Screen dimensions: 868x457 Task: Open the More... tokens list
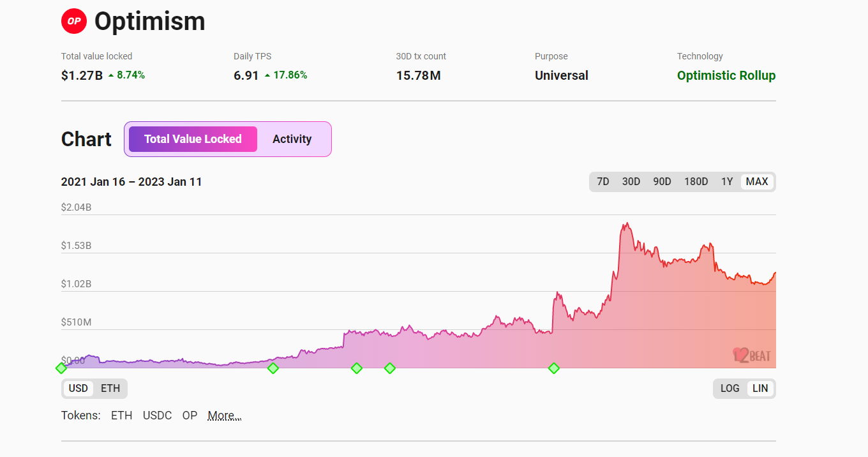click(225, 416)
